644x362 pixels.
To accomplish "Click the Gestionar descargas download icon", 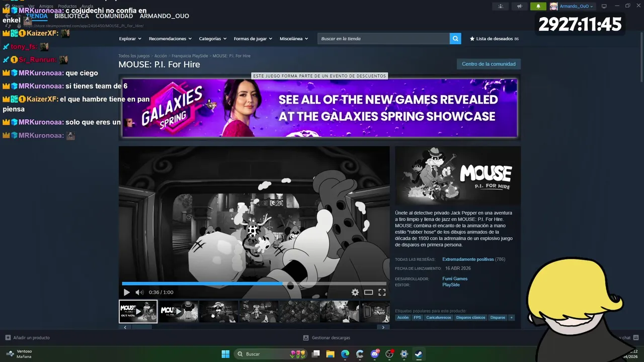I will 306,338.
